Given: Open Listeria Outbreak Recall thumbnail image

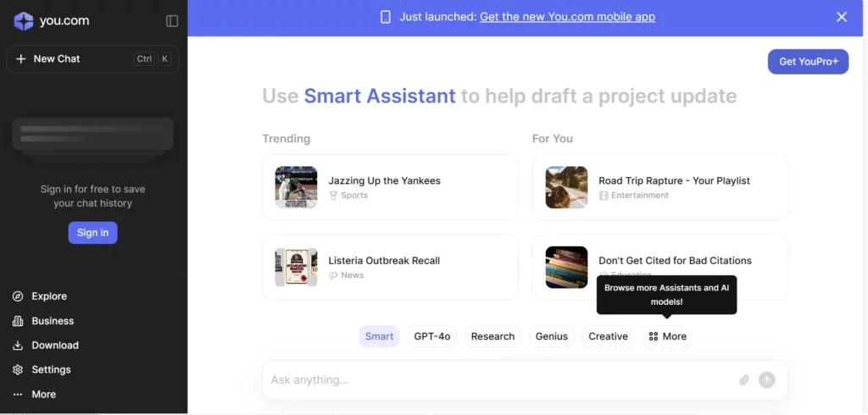Looking at the screenshot, I should coord(296,267).
